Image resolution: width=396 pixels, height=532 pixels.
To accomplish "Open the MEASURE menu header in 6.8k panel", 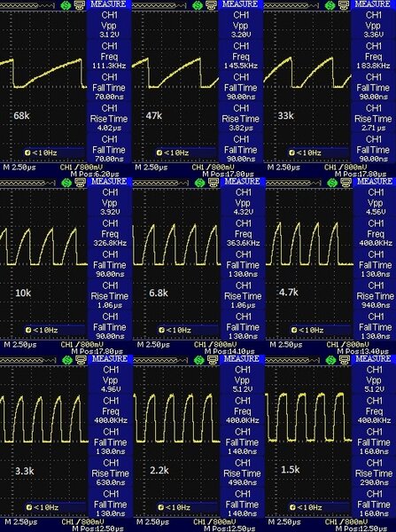I will tap(242, 182).
